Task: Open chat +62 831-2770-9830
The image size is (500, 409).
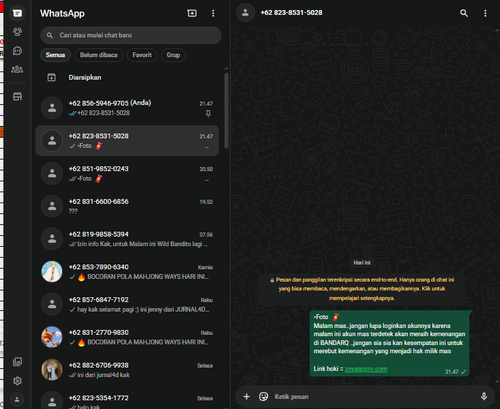Action: point(127,337)
